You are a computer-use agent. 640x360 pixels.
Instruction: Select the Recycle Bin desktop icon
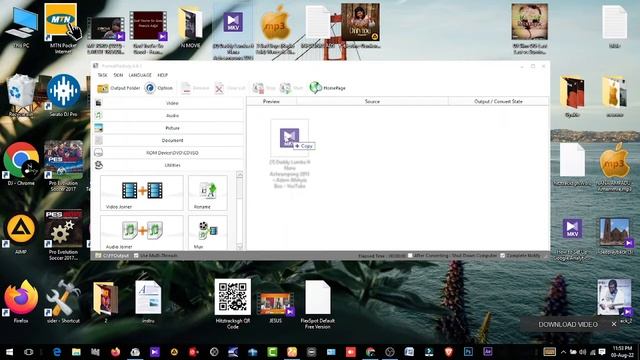(x=21, y=96)
